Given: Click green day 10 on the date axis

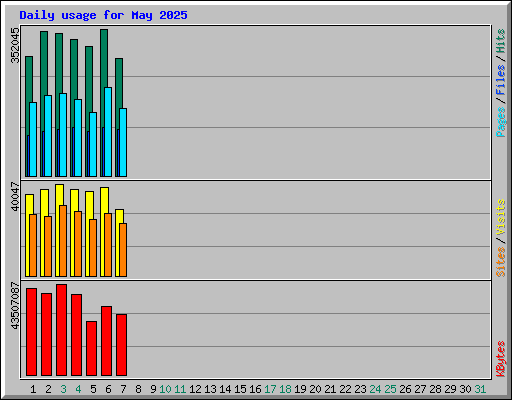Looking at the screenshot, I should [165, 389].
